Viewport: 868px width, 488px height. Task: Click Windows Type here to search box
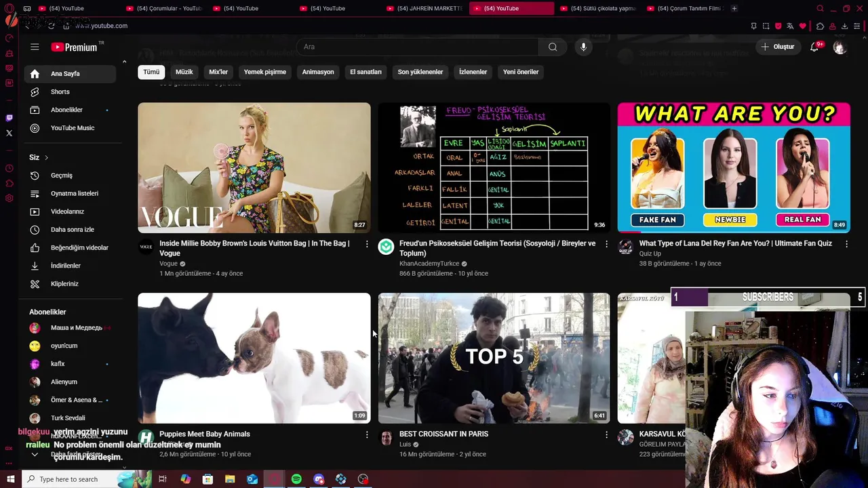click(x=87, y=479)
